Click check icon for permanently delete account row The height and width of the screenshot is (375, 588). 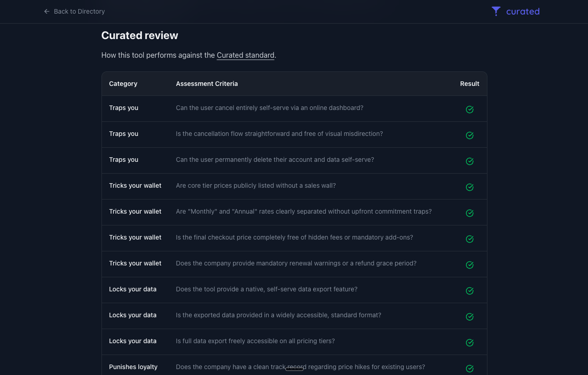click(470, 161)
